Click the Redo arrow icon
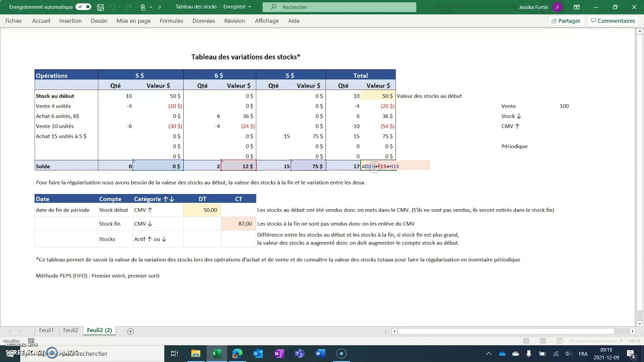Screen dimensions: 644x362 coord(128,7)
